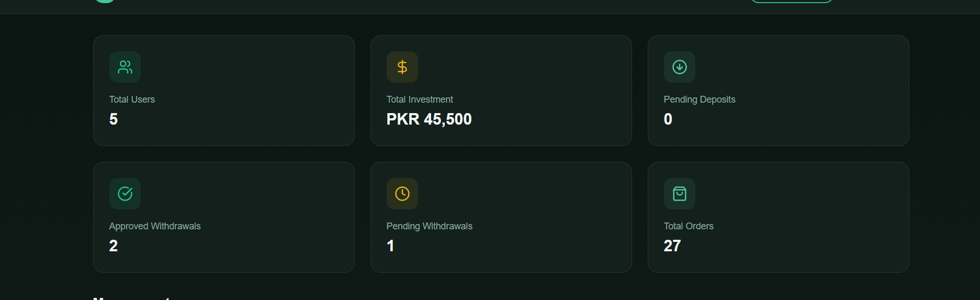Image resolution: width=980 pixels, height=300 pixels.
Task: Click the Total Users people icon
Action: tap(125, 67)
